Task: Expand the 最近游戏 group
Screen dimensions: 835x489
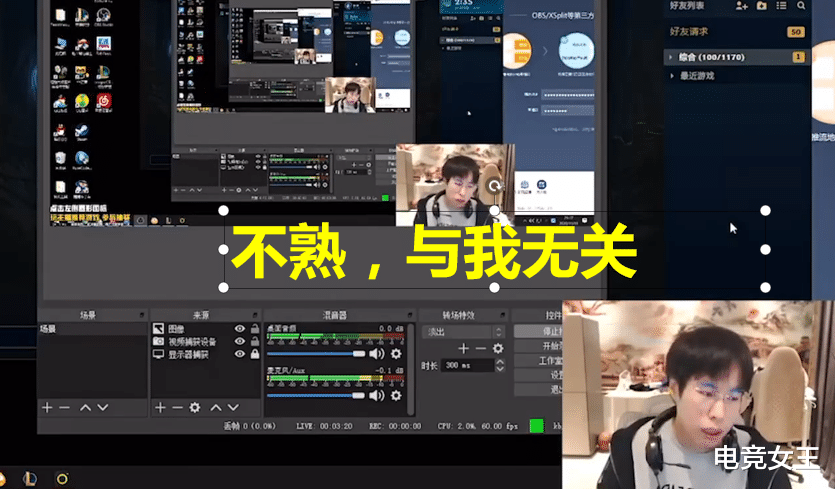Action: (672, 76)
